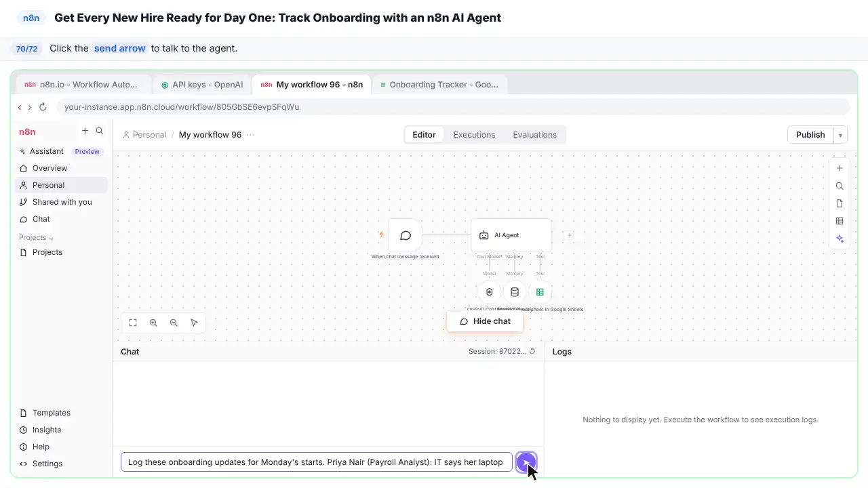Viewport: 868px width, 488px height.
Task: Switch to the Evaluations tab
Action: point(534,135)
